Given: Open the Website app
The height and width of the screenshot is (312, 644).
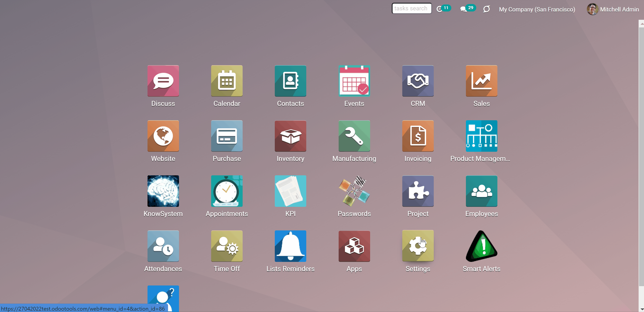Looking at the screenshot, I should [163, 136].
